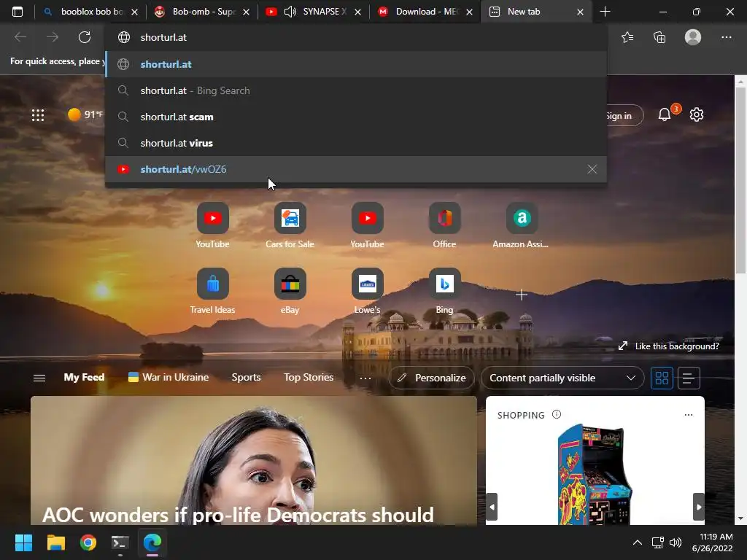Open the app launcher grid icon
Screen dimensions: 747x560
pos(38,114)
